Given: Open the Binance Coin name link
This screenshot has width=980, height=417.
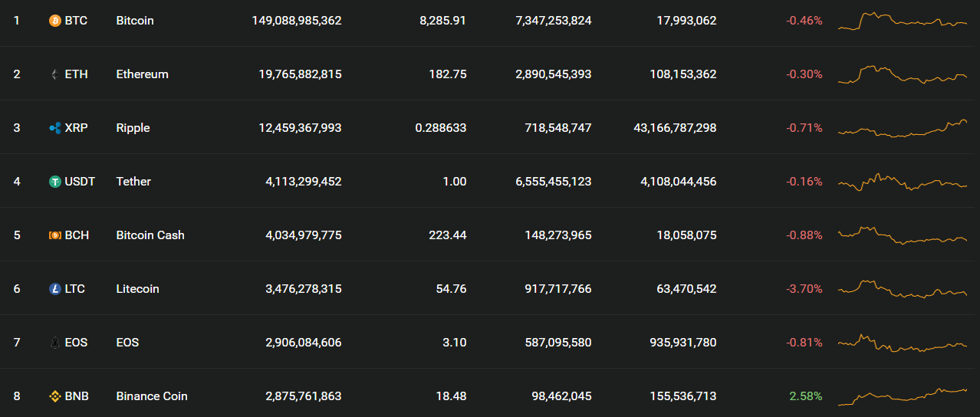Looking at the screenshot, I should click(152, 396).
